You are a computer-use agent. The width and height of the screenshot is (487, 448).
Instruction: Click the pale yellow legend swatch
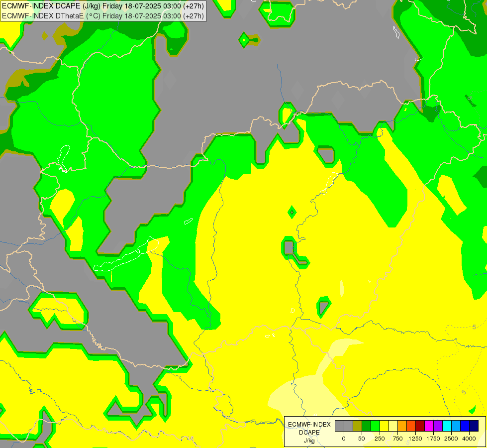tap(393, 426)
